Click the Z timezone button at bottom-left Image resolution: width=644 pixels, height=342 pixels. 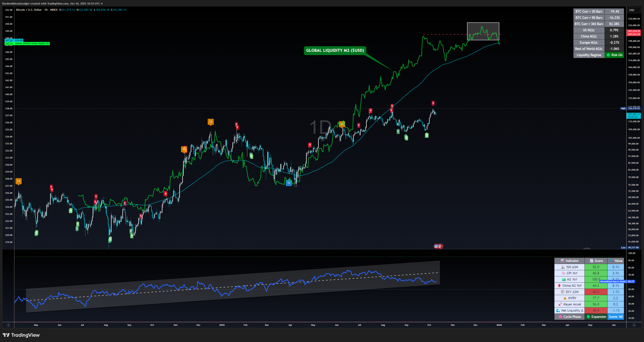pos(8,325)
